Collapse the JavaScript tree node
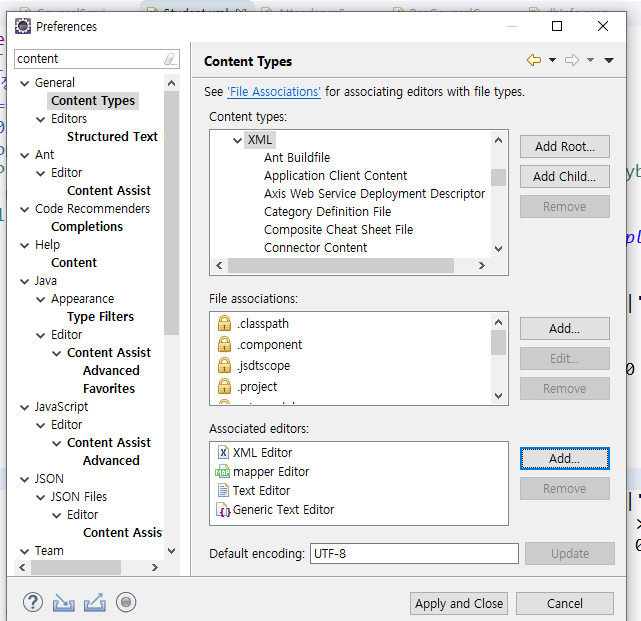This screenshot has height=621, width=641. click(x=25, y=407)
